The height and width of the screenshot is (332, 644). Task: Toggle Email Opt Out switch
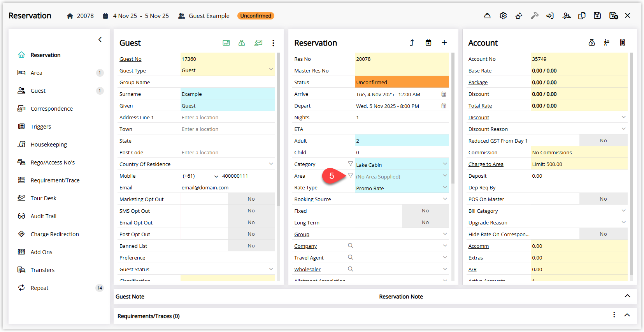click(x=251, y=223)
